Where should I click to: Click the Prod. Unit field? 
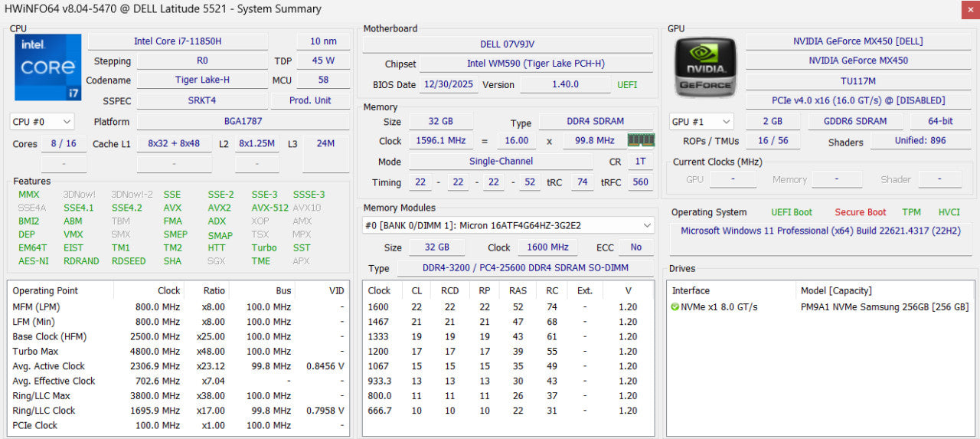pyautogui.click(x=310, y=100)
